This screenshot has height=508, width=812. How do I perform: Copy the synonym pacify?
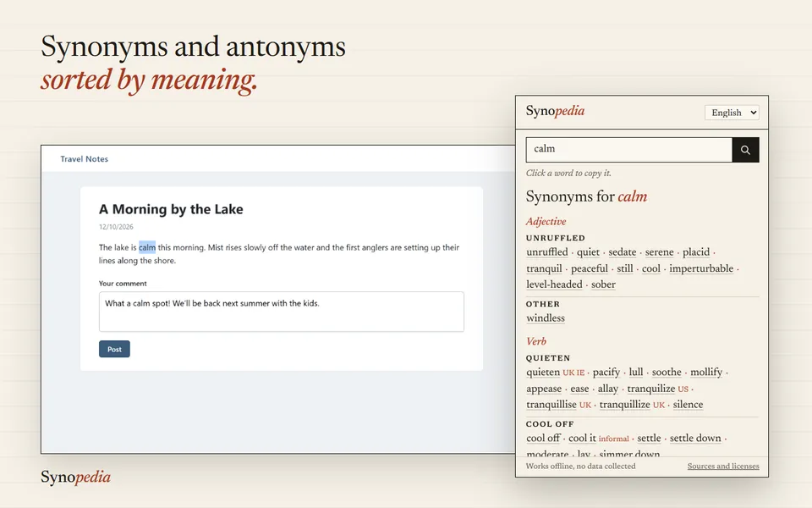click(x=606, y=373)
